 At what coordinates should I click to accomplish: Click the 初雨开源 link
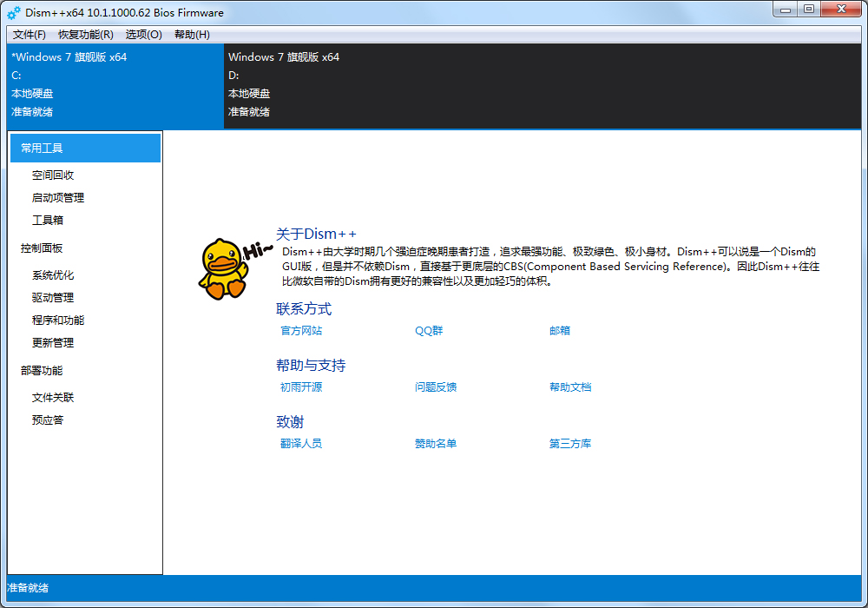[301, 387]
